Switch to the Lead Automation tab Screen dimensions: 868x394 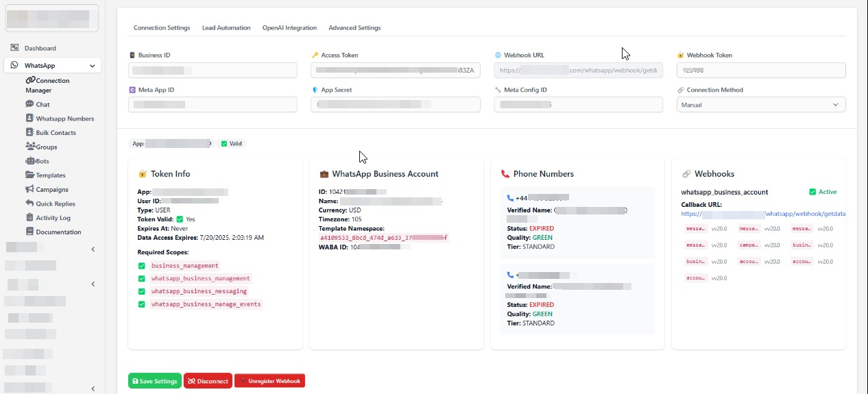coord(226,28)
